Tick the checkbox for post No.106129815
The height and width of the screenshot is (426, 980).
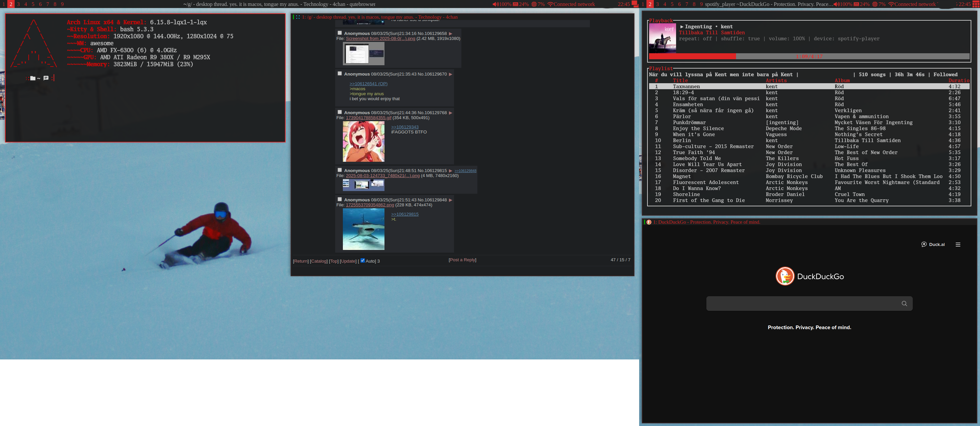(x=340, y=170)
